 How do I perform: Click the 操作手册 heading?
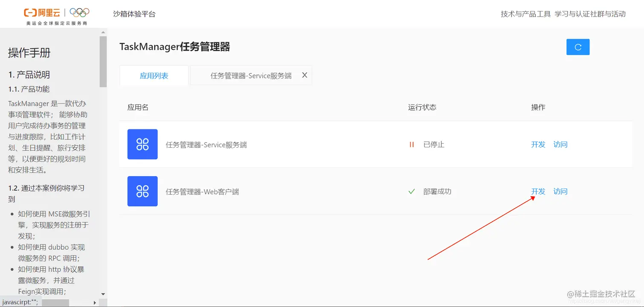click(29, 53)
